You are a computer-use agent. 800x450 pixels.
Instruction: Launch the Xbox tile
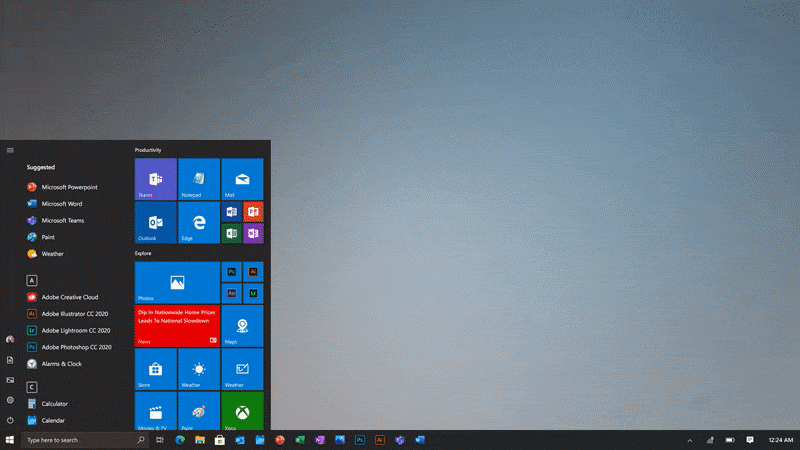click(242, 411)
